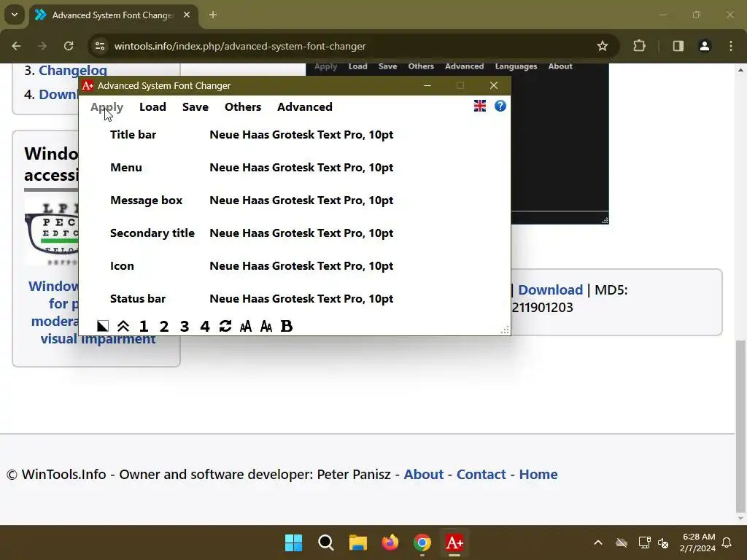747x560 pixels.
Task: Change the Menu font setting value
Action: pos(301,168)
